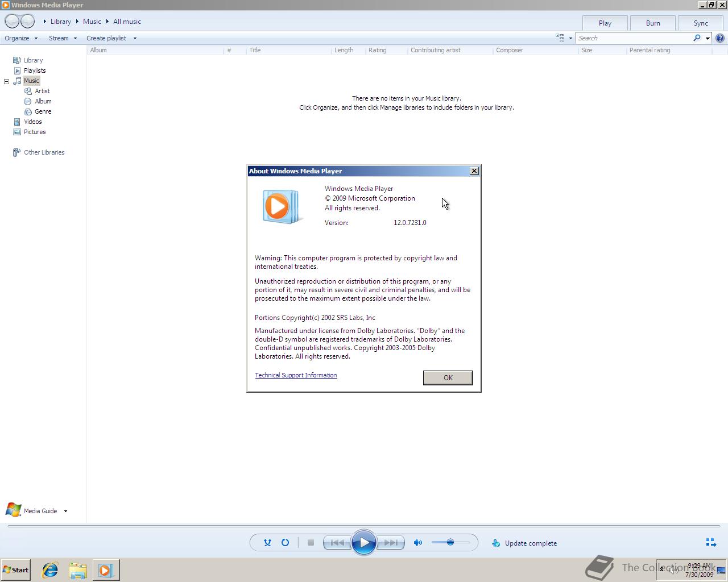Open the Create playlist dropdown arrow
The height and width of the screenshot is (582, 728).
click(x=135, y=38)
